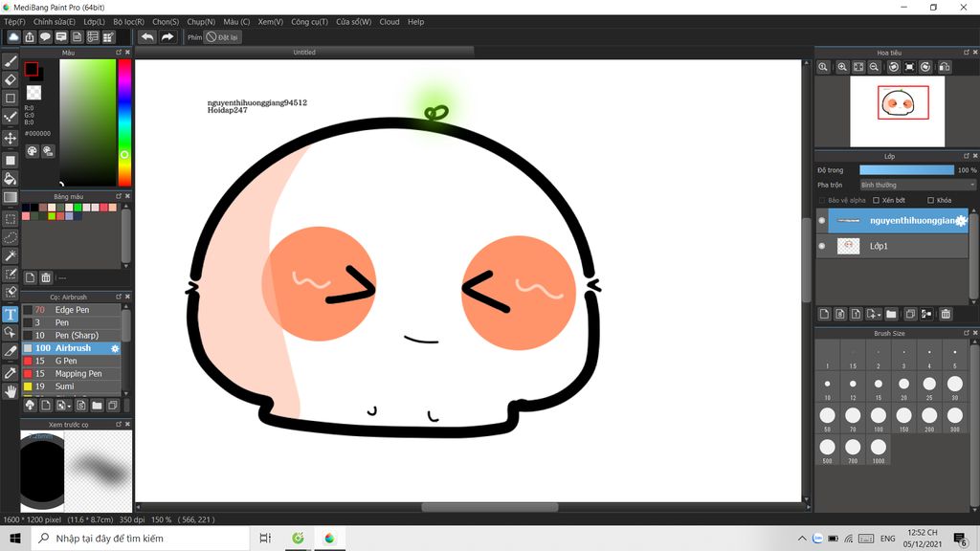Click the Lớp1 layer thumbnail

coord(848,246)
